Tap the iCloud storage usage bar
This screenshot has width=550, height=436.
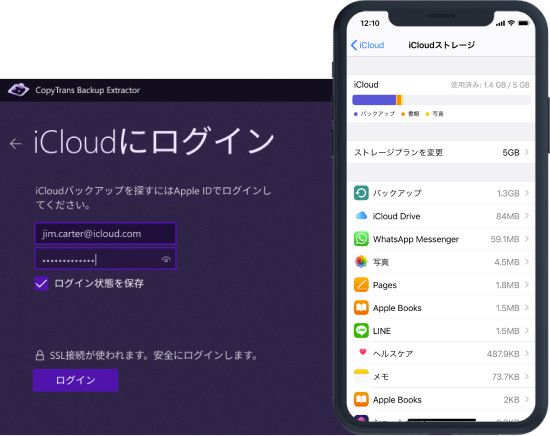[441, 100]
